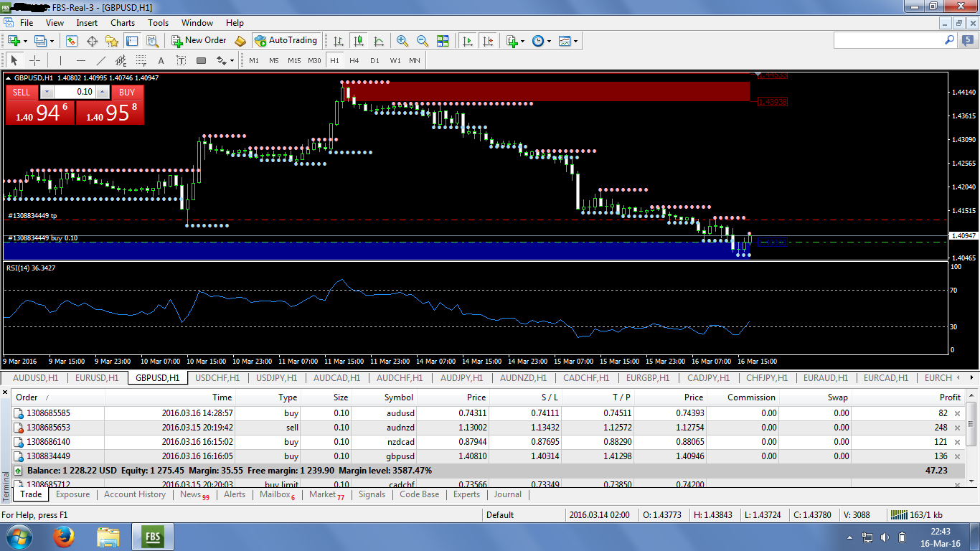Image resolution: width=980 pixels, height=551 pixels.
Task: Open the chat notifications icon showing 5
Action: coord(967,40)
